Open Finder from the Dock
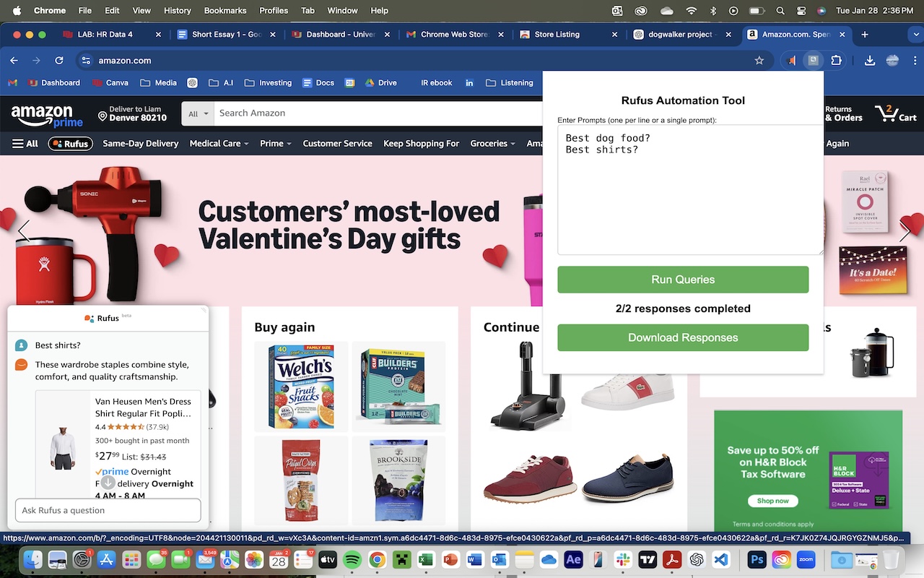924x578 pixels. tap(33, 559)
